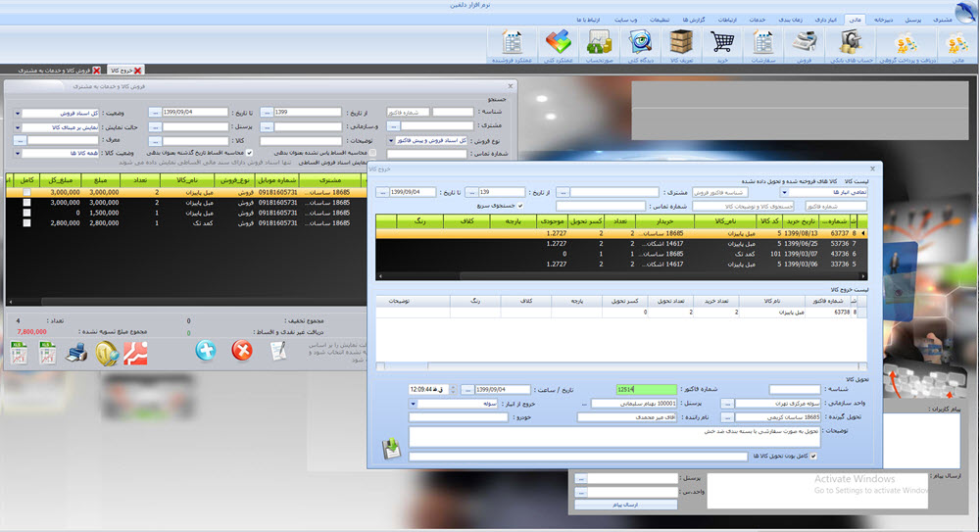Open the وضعیت dropdown کل اسناد فروش
980x532 pixels.
pyautogui.click(x=18, y=114)
